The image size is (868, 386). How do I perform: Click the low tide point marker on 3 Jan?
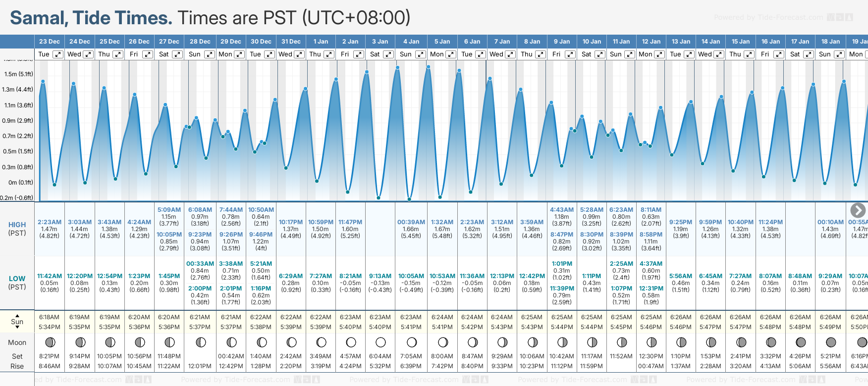pyautogui.click(x=379, y=197)
